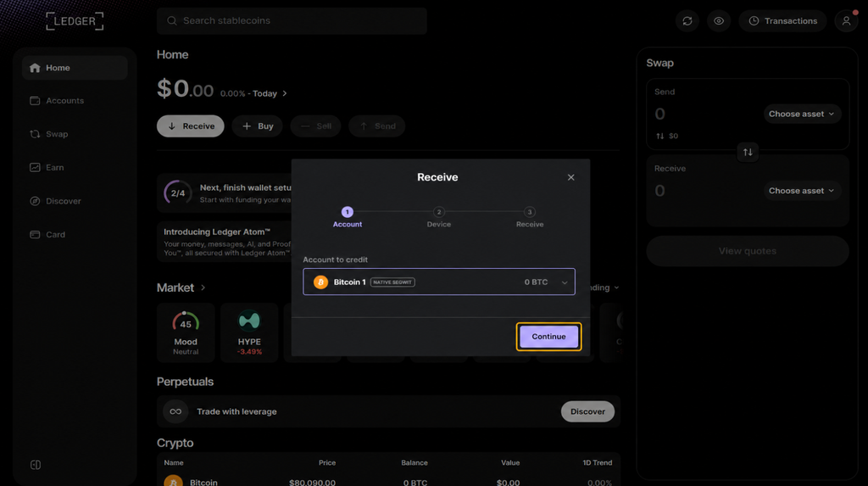Viewport: 868px width, 486px height.
Task: Click the Bitcoin row icon in Crypto table
Action: coord(173,482)
